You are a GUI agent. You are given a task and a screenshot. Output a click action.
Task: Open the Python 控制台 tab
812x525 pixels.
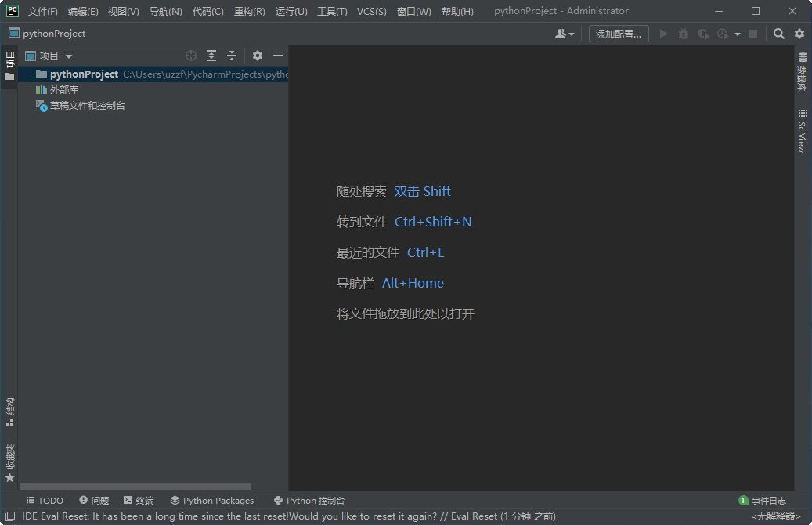(309, 501)
